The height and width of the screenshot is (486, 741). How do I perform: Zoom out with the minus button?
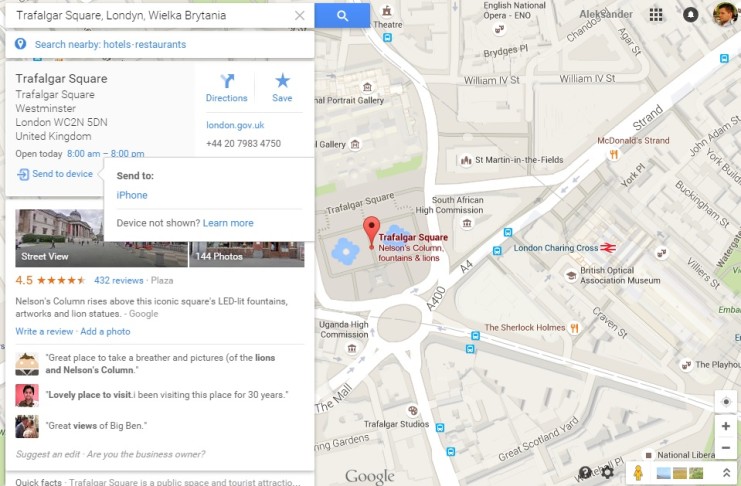[726, 447]
